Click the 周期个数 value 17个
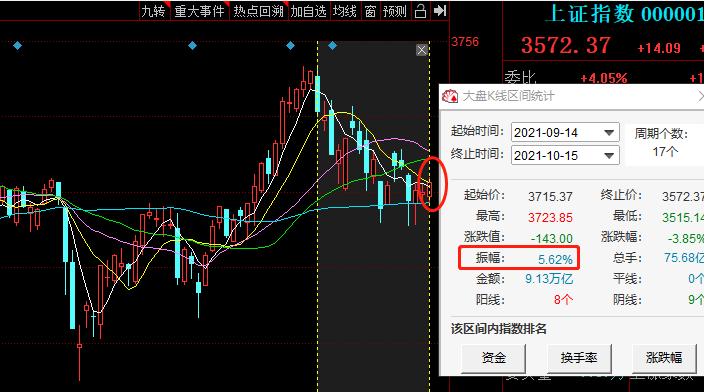Screen dimensions: 704x392 (665, 152)
